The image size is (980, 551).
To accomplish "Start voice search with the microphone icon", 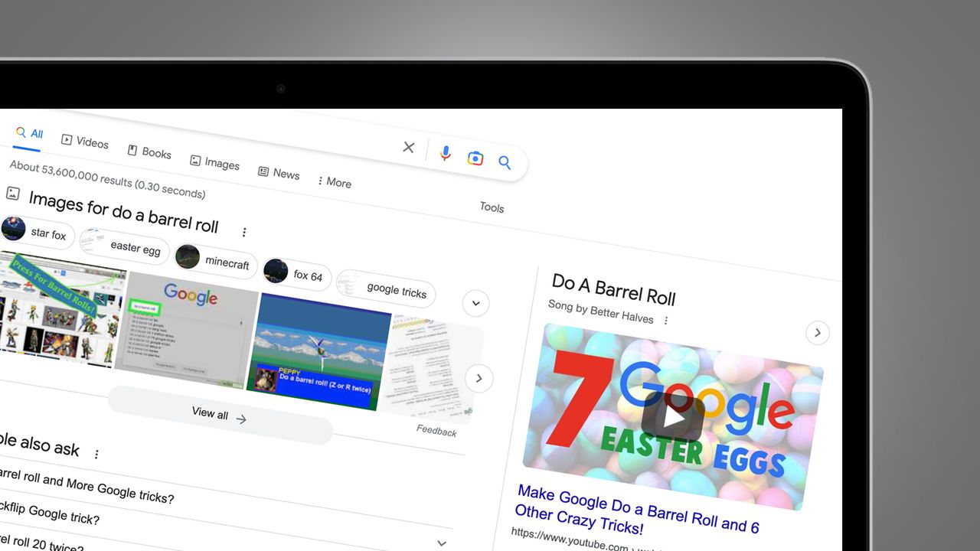I will pyautogui.click(x=445, y=153).
